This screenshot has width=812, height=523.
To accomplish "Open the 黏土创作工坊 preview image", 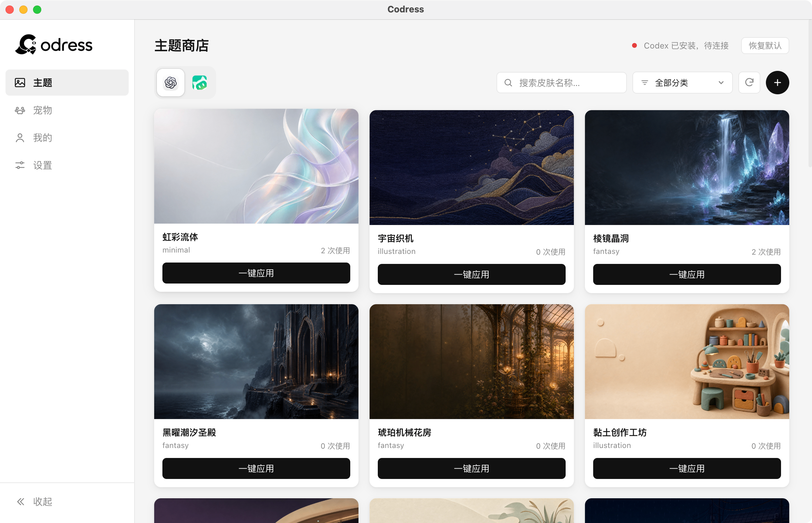I will (x=687, y=362).
